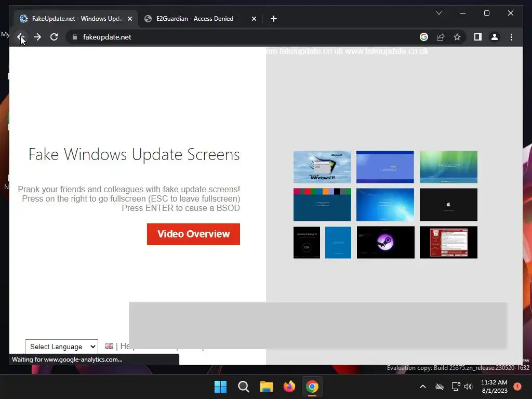The image size is (532, 399).
Task: Choose the green Windows Vista screen thumbnail
Action: pyautogui.click(x=448, y=167)
